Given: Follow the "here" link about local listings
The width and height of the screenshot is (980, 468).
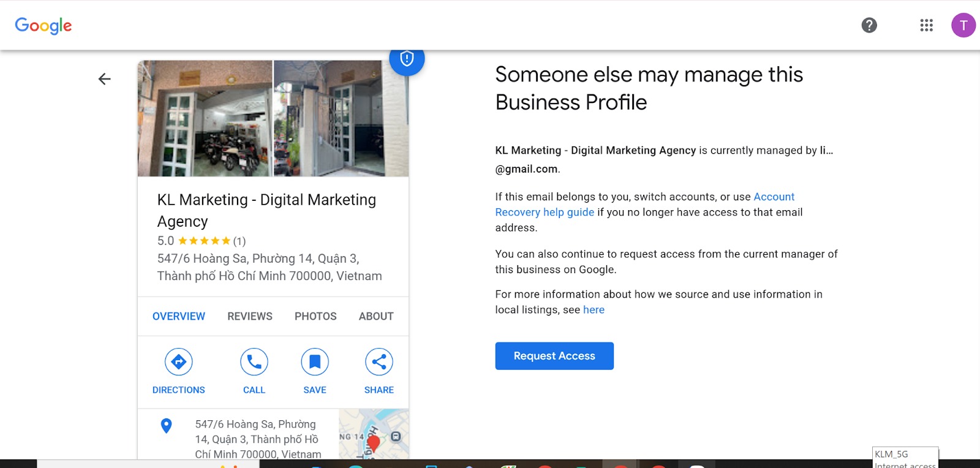Looking at the screenshot, I should 594,310.
